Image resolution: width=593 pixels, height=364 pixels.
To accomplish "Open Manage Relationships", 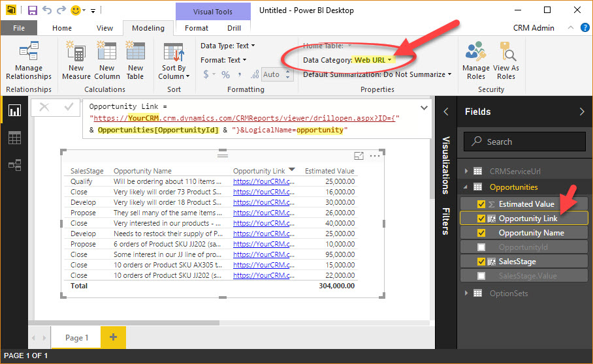I will click(29, 61).
